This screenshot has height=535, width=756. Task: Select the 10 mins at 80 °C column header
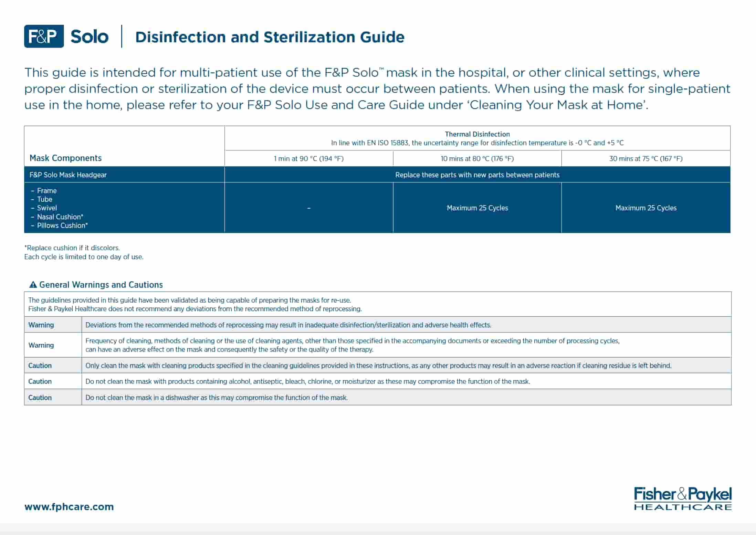pyautogui.click(x=477, y=158)
